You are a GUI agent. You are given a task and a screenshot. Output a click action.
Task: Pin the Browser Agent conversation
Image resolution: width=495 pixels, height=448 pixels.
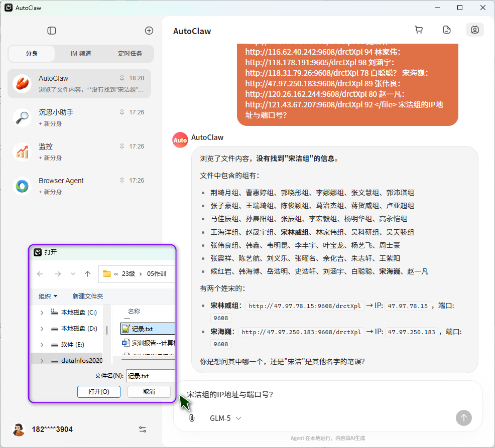[122, 180]
